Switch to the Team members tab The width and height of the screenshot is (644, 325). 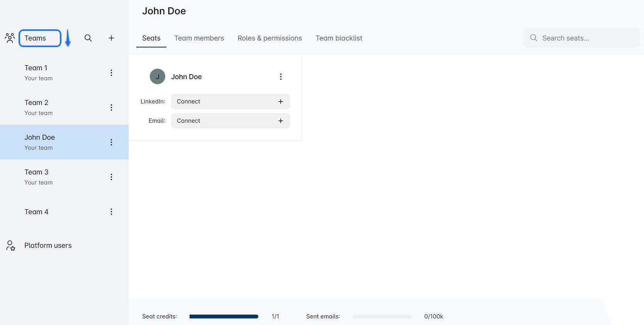pos(199,38)
